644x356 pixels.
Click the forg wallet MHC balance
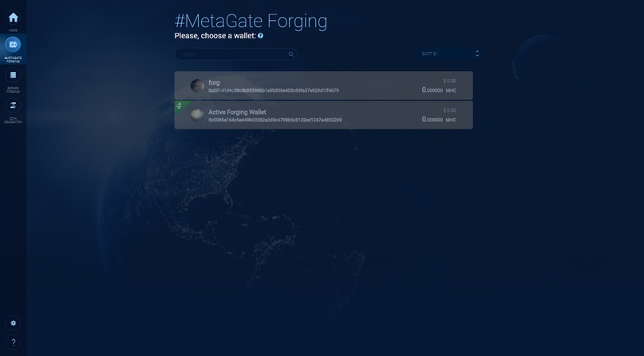439,90
